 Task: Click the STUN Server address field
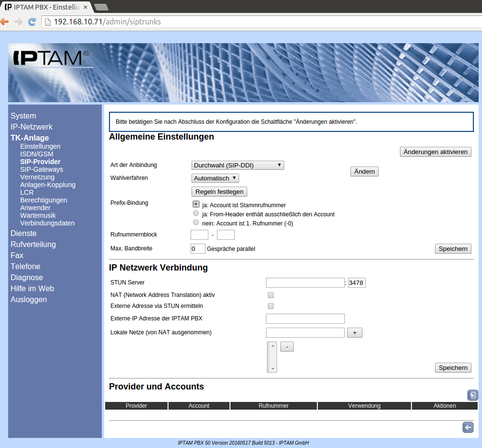click(x=305, y=283)
